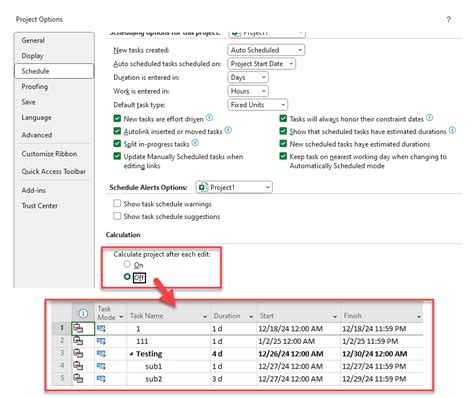474x398 pixels.
Task: Open Finish column filter arrow
Action: [419, 317]
